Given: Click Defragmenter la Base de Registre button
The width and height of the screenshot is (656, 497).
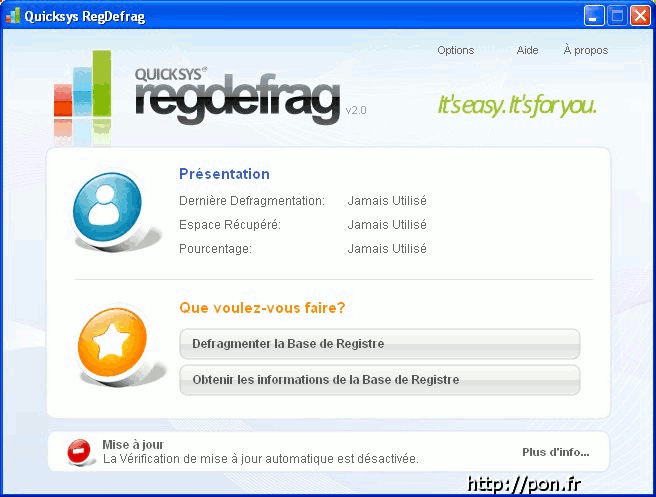Looking at the screenshot, I should point(379,344).
